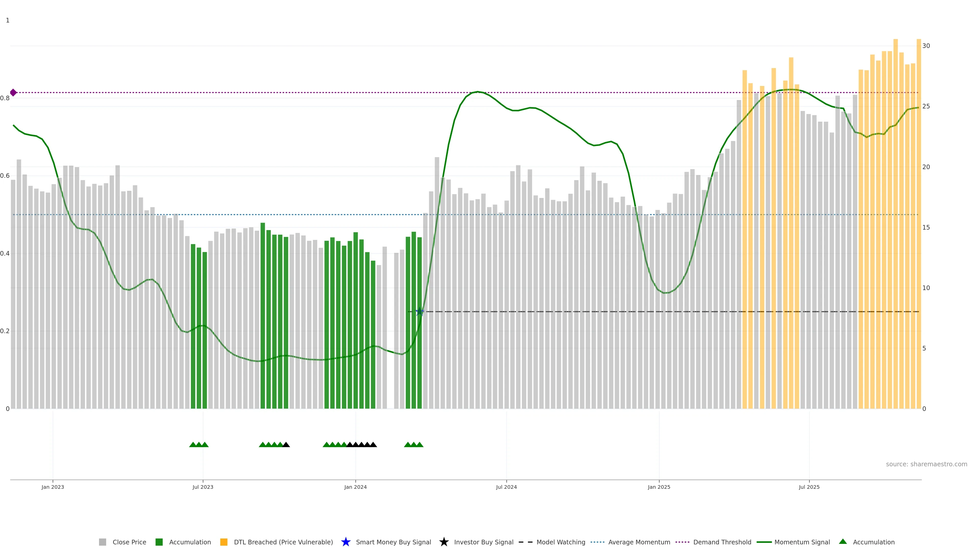980x551 pixels.
Task: Click the green triangle Accumulation legend icon
Action: (843, 542)
